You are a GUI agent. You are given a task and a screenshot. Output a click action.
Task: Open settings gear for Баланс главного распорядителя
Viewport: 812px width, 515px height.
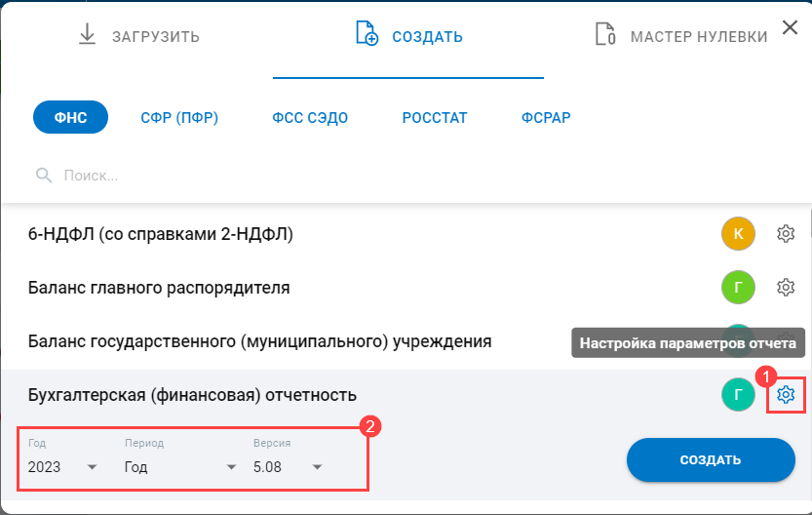point(786,287)
